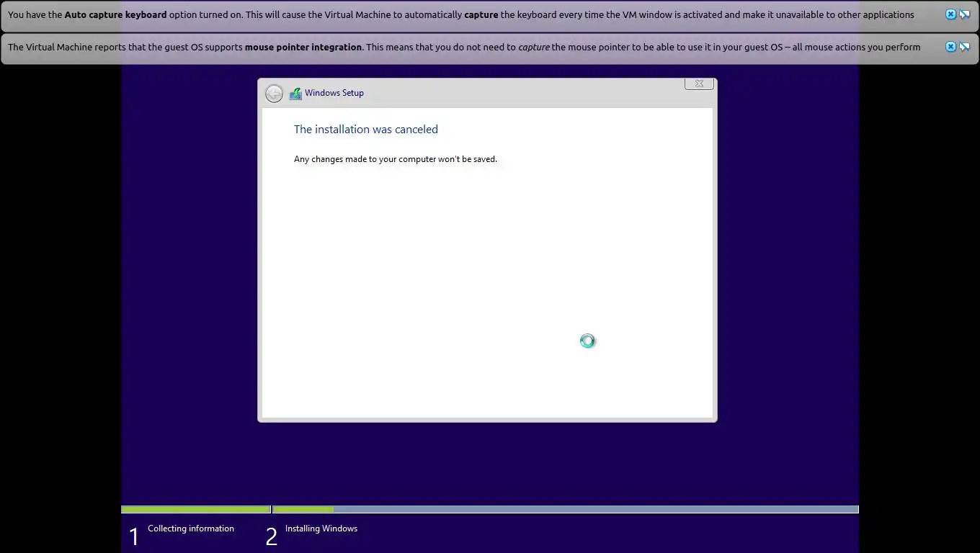980x553 pixels.
Task: Dismiss the mouse pointer integration notification
Action: [950, 47]
